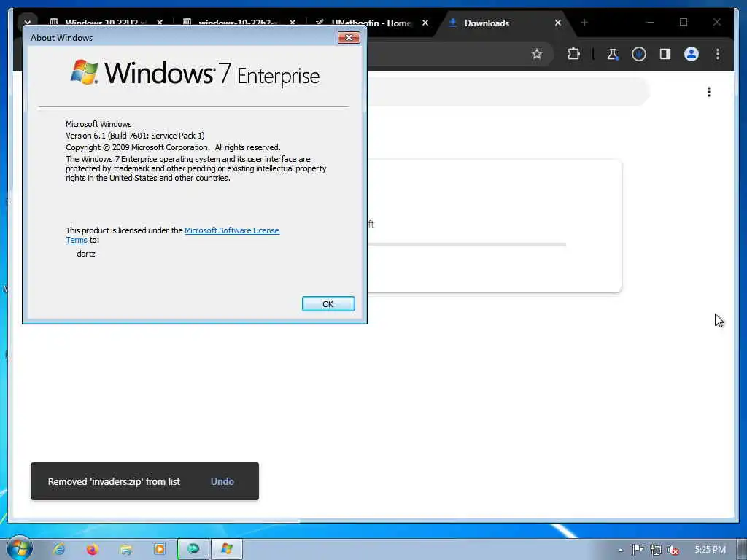
Task: Open the Chrome main menu
Action: click(x=718, y=54)
